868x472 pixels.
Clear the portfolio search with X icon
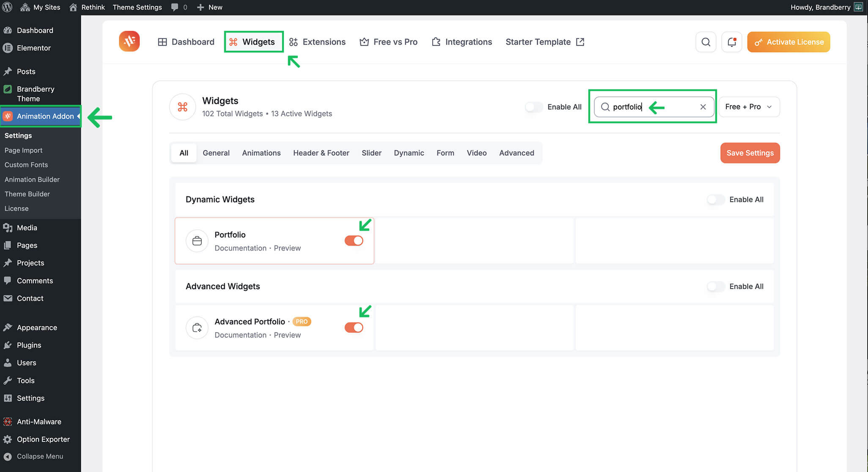click(x=703, y=107)
